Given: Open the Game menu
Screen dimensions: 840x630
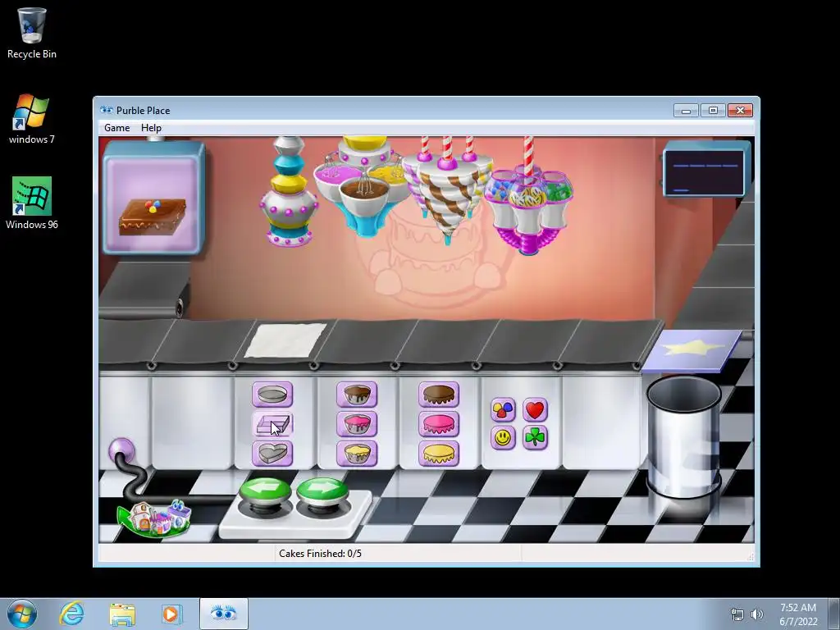Looking at the screenshot, I should pos(116,127).
